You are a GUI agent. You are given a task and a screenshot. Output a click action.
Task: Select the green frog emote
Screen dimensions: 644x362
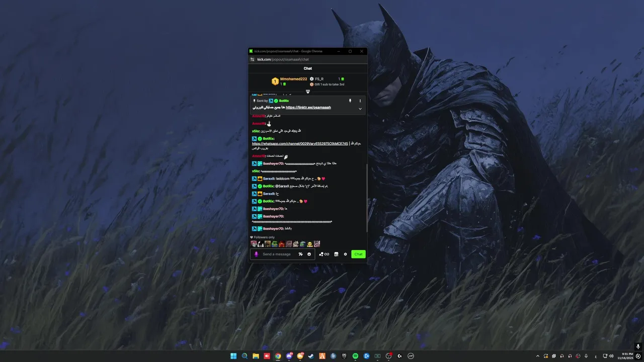[275, 244]
